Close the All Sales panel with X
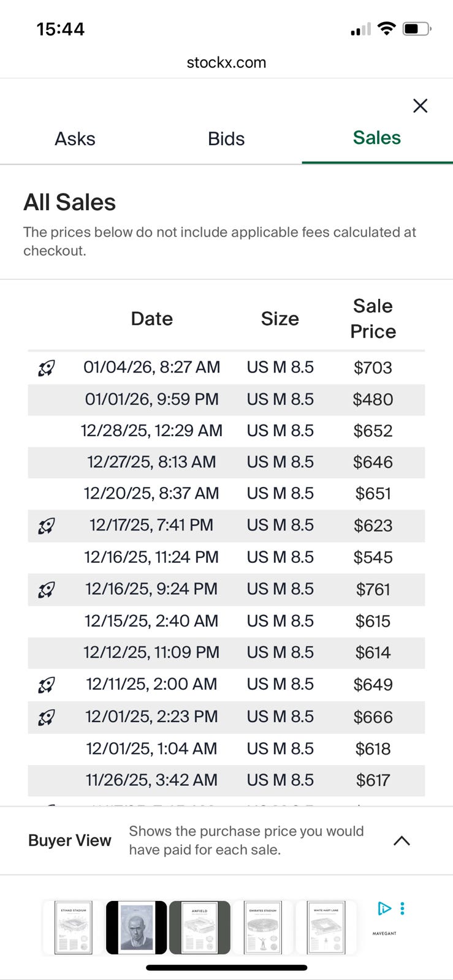Viewport: 453px width, 980px height. 420,106
